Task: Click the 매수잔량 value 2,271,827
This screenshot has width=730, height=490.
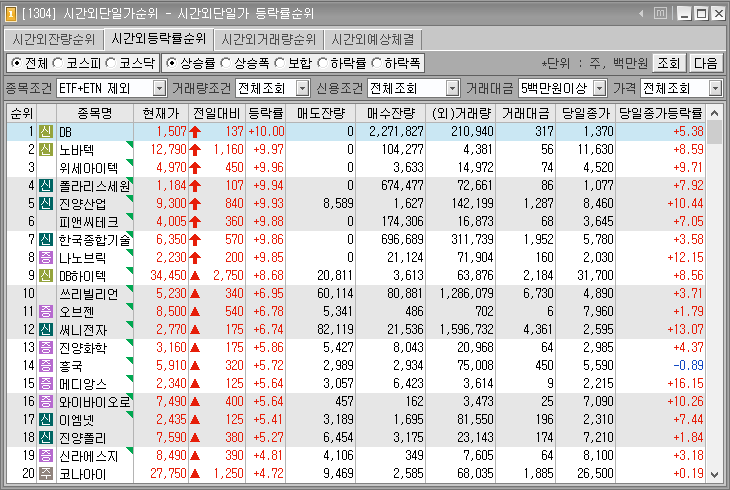Action: [x=396, y=132]
